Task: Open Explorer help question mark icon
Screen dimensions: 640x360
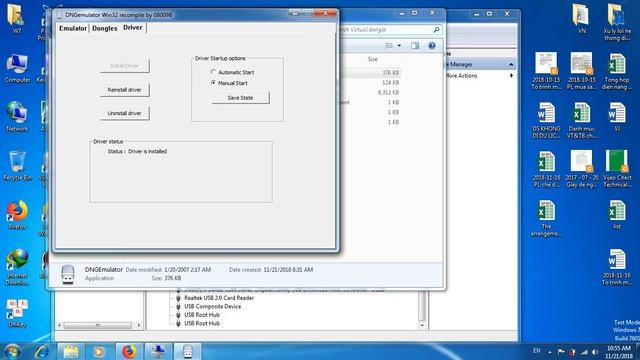Action: 432,46
